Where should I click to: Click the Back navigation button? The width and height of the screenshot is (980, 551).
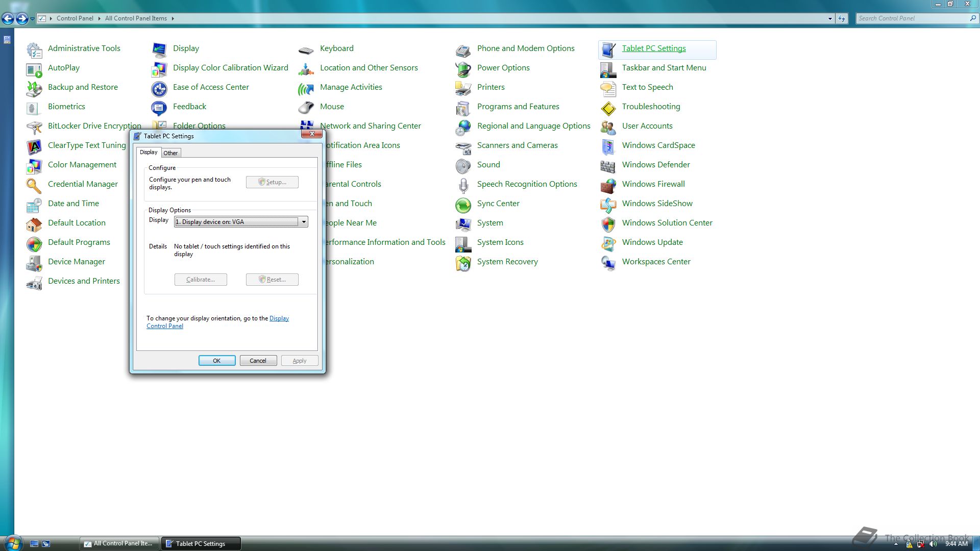[x=8, y=19]
